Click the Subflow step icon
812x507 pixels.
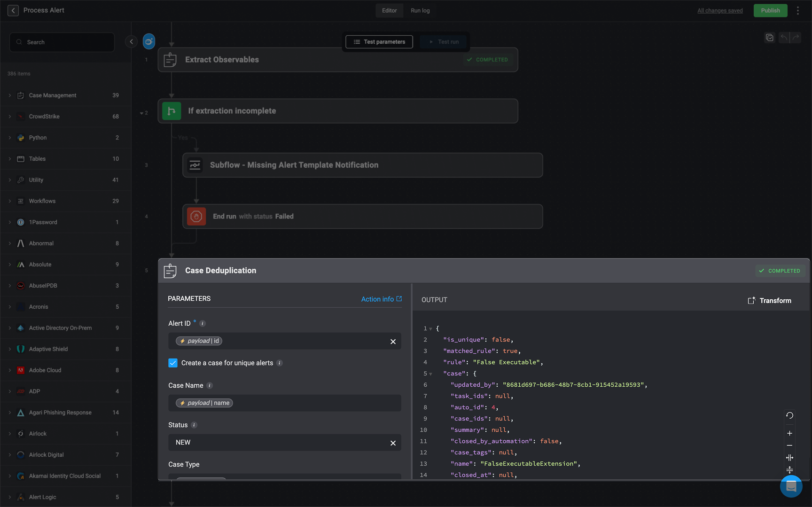(x=195, y=165)
